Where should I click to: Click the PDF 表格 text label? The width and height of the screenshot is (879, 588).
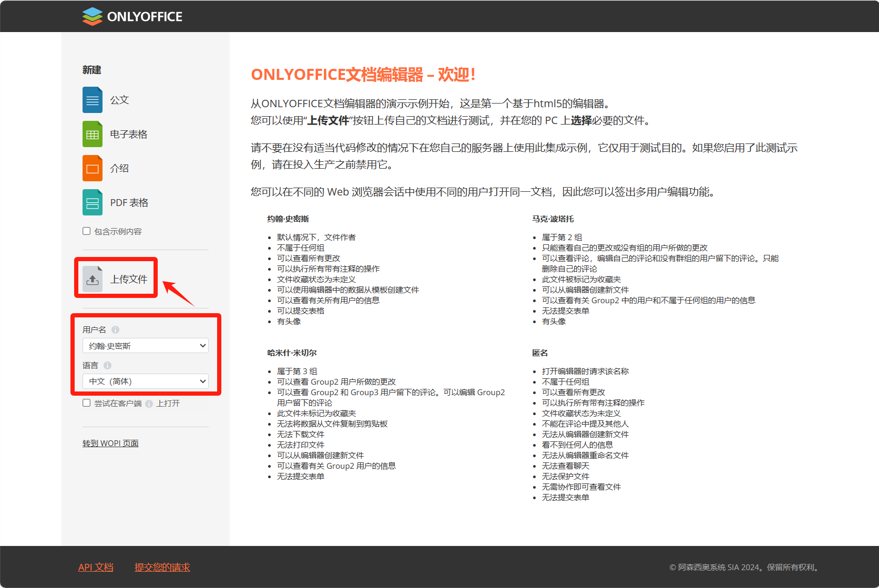pos(129,203)
